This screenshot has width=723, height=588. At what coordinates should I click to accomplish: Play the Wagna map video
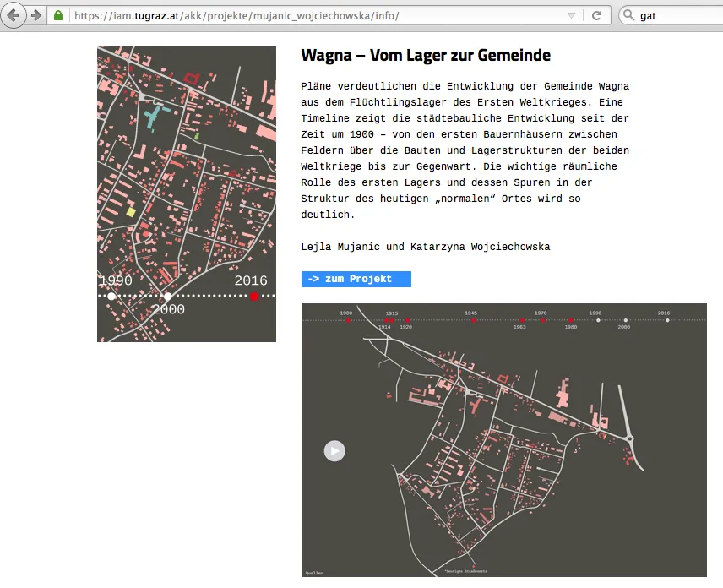click(334, 451)
